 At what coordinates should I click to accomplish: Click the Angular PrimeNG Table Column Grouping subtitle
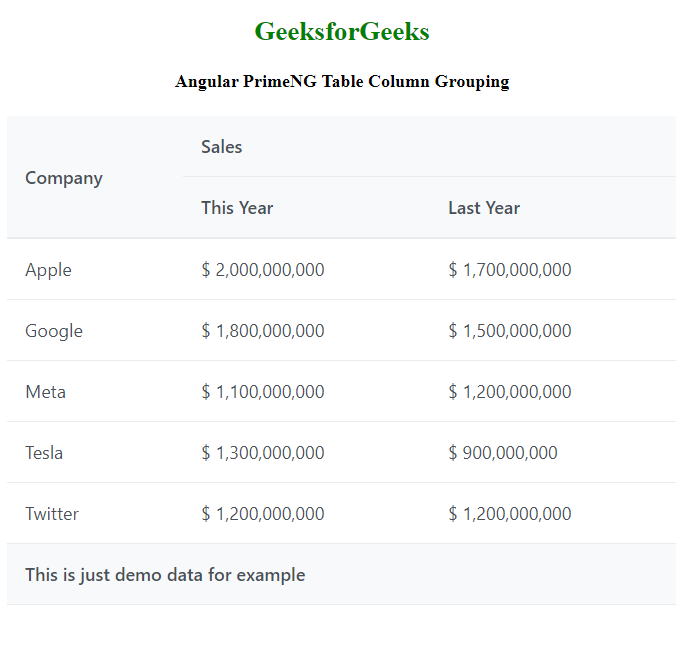tap(342, 82)
